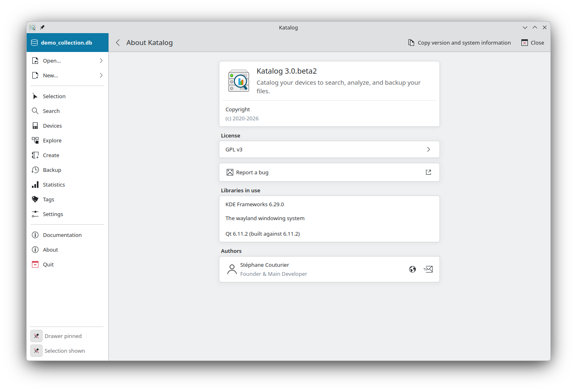This screenshot has height=392, width=577.
Task: Click the person avatar icon for Stéphane Couturier
Action: tap(232, 269)
